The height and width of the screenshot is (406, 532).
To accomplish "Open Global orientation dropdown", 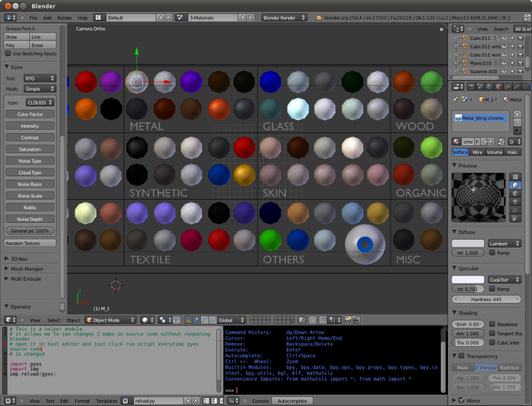I will pos(231,319).
